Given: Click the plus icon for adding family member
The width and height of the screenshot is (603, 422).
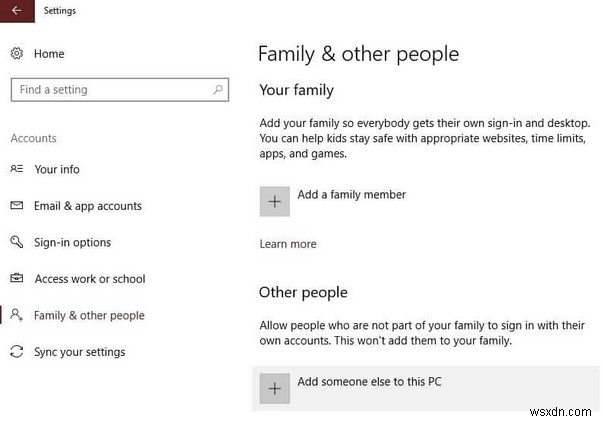Looking at the screenshot, I should click(275, 201).
